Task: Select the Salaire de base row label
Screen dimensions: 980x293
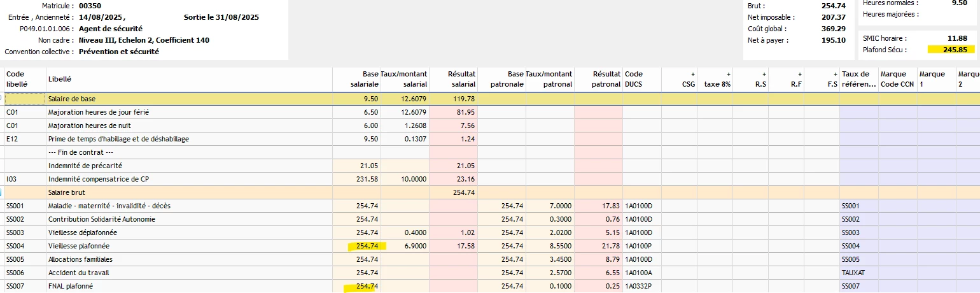Action: click(x=72, y=99)
